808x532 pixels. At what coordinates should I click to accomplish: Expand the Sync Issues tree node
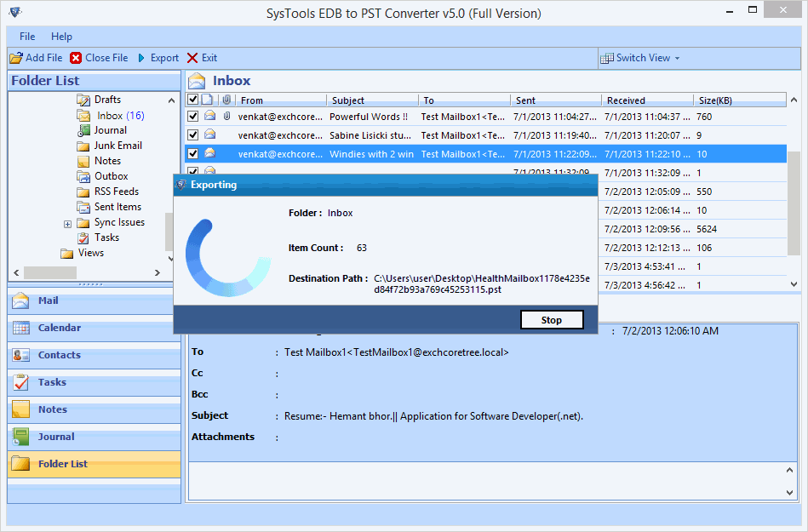tap(67, 224)
